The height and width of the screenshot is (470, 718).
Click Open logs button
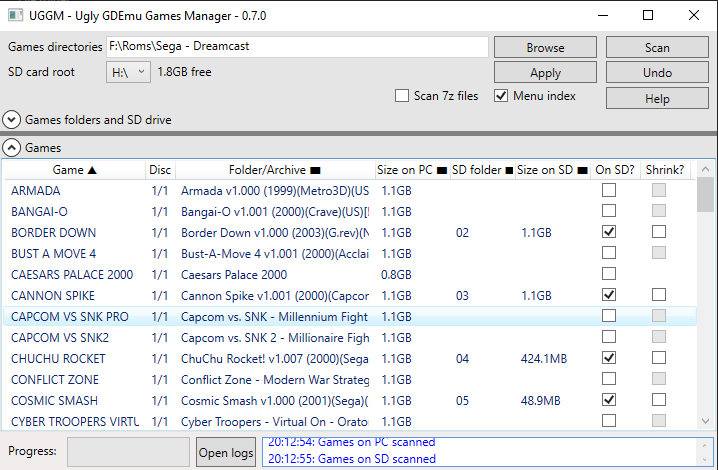(226, 452)
